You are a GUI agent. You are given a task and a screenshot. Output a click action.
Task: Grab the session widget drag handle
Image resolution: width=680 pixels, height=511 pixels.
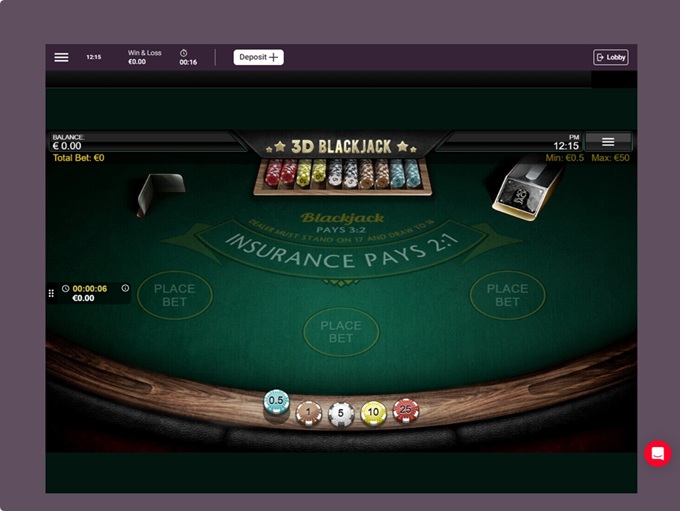(51, 294)
